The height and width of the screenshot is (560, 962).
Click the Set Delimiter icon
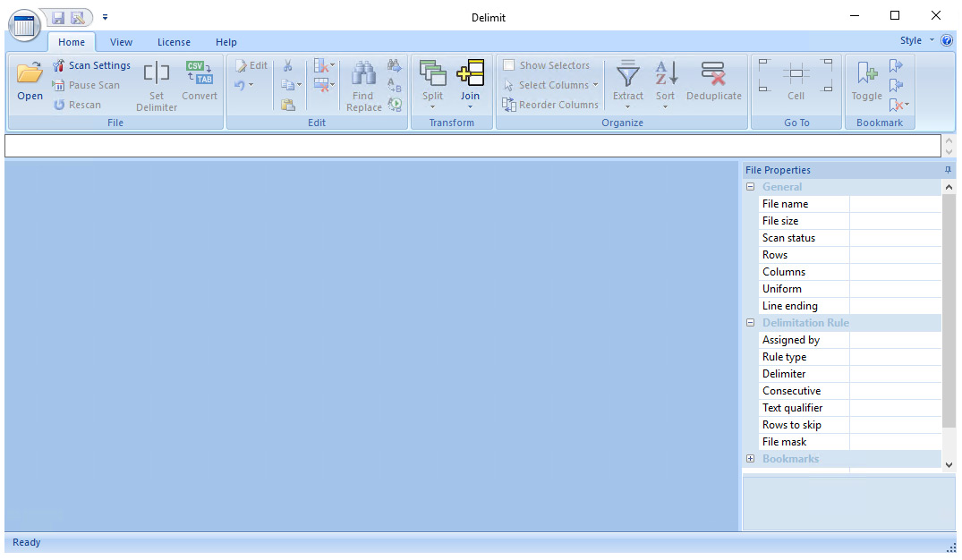[x=157, y=72]
